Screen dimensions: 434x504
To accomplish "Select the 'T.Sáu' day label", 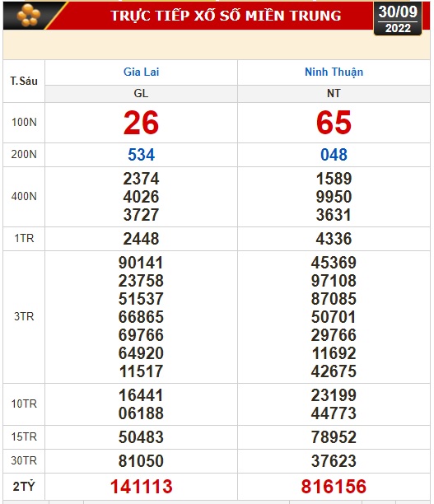I will click(24, 81).
